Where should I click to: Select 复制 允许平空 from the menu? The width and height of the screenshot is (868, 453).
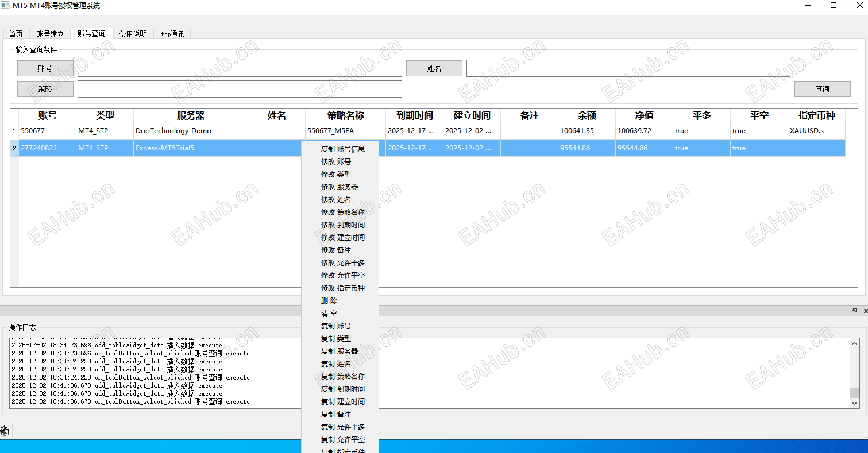pos(340,439)
